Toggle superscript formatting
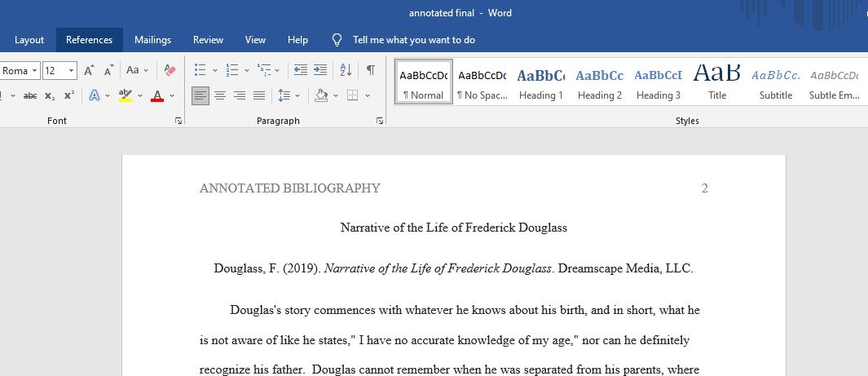Screen dimensions: 868x376 click(x=69, y=95)
